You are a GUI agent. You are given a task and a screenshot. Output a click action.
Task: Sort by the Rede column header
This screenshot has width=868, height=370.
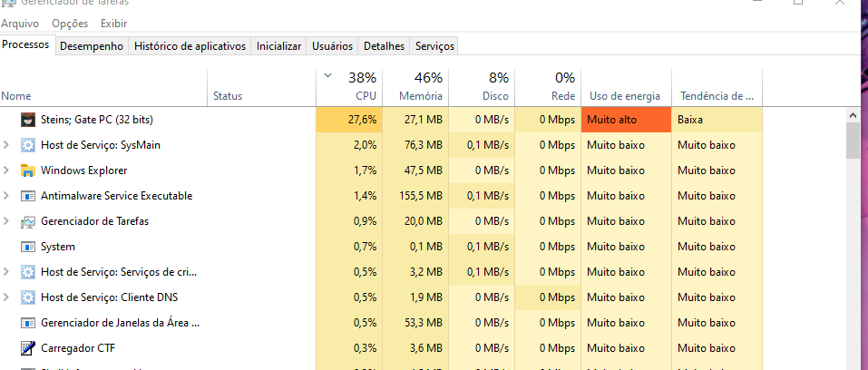548,87
